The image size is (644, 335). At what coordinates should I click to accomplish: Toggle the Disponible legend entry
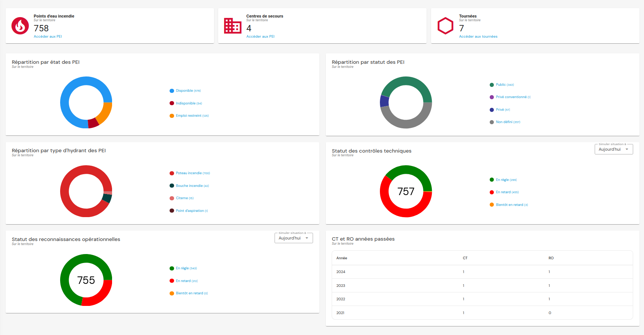pos(185,91)
